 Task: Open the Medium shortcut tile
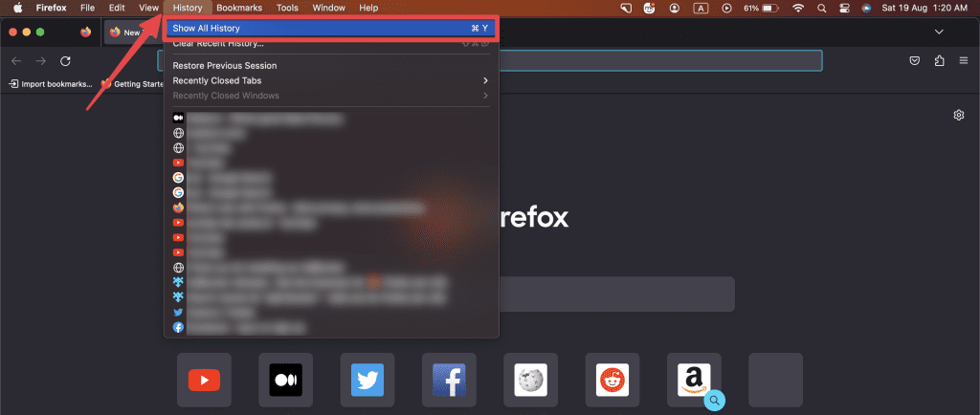tap(285, 380)
